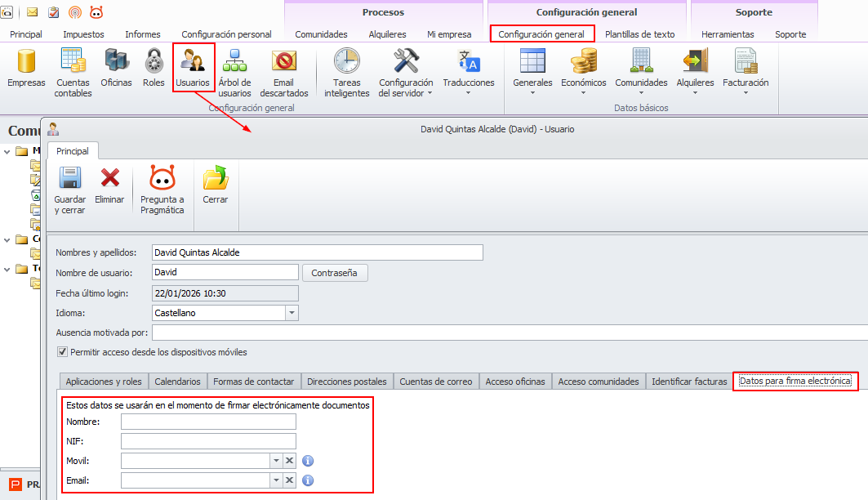Switch to Informes ribbon tab
868x500 pixels.
pos(142,34)
